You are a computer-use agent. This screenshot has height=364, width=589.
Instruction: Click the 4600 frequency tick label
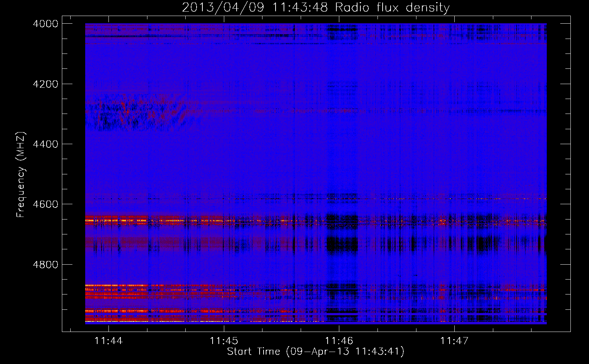46,204
